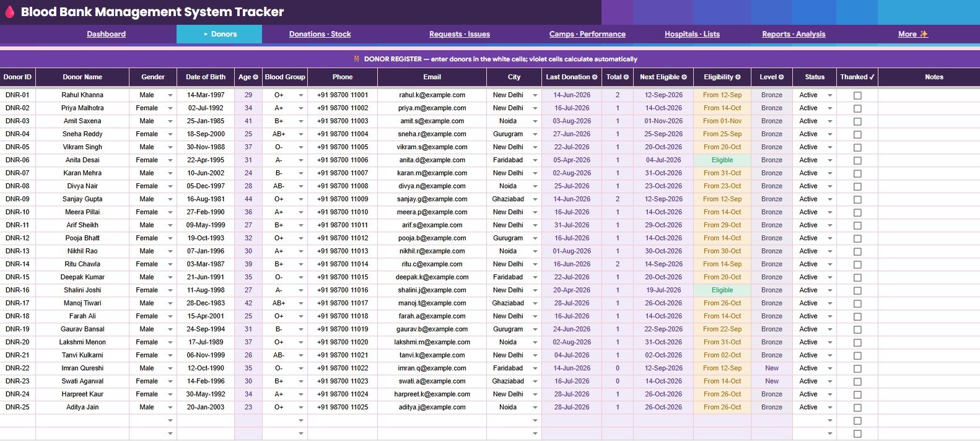Viewport: 980px width, 441px height.
Task: Open the Reports · Analysis link
Action: click(x=794, y=34)
